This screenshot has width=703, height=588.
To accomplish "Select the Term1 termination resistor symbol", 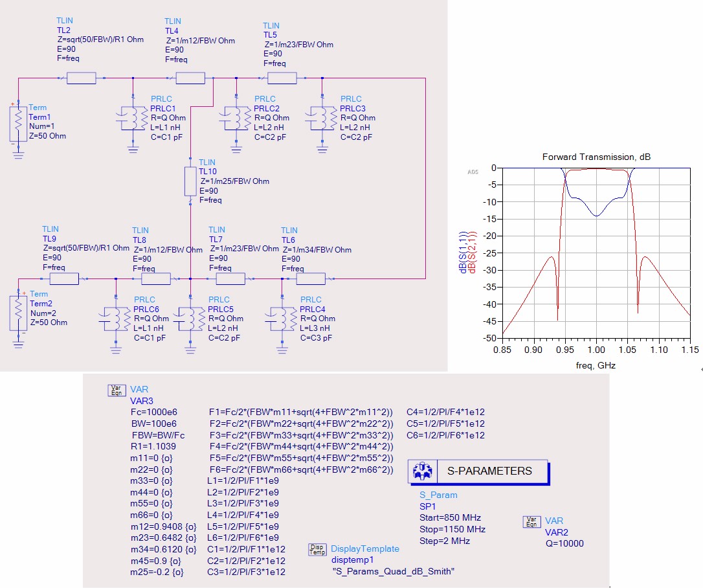I will [15, 123].
